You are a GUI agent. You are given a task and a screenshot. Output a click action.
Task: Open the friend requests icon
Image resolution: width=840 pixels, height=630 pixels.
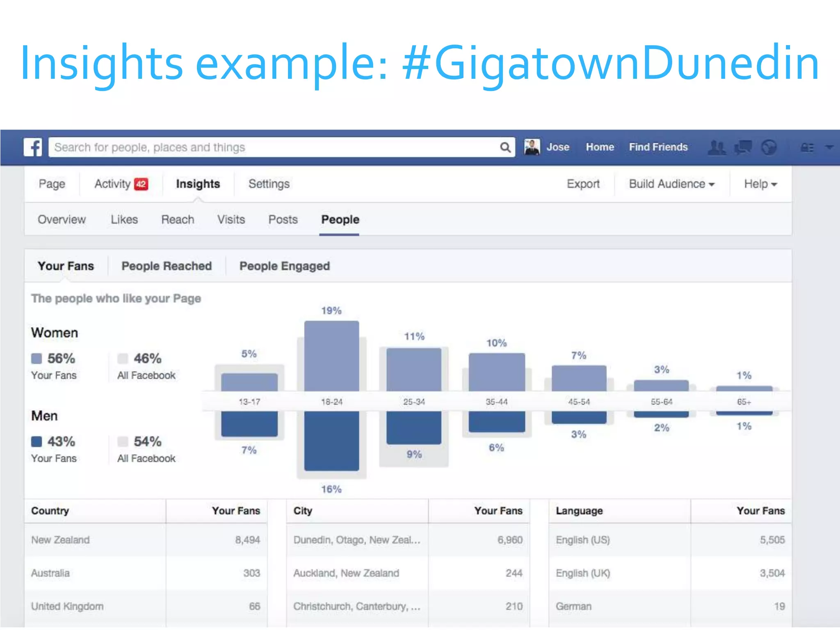point(717,147)
